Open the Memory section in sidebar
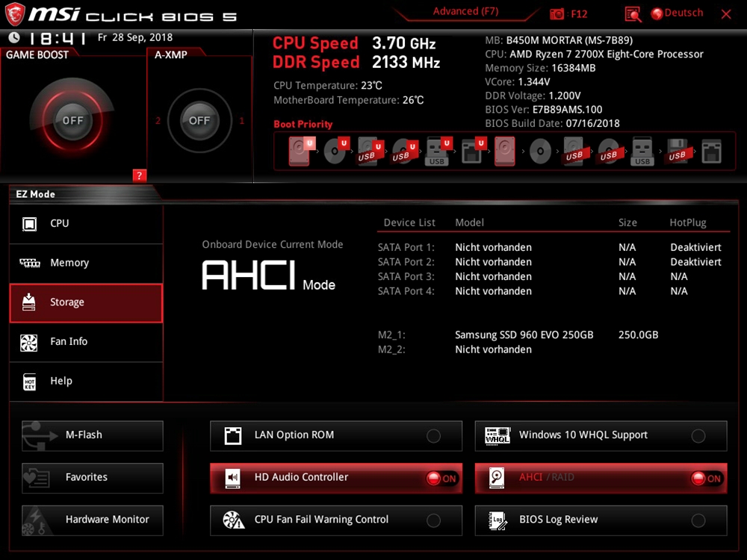 [x=86, y=264]
